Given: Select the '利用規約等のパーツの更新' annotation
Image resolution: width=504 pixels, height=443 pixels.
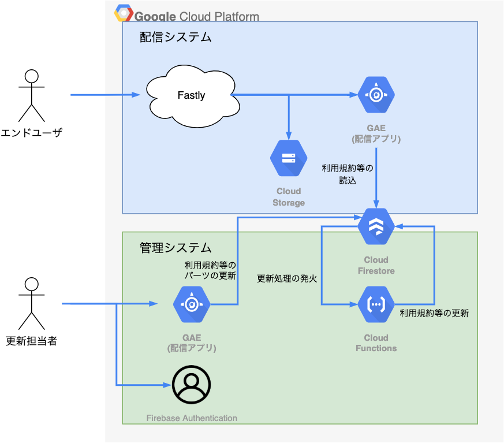Looking at the screenshot, I should [x=210, y=270].
